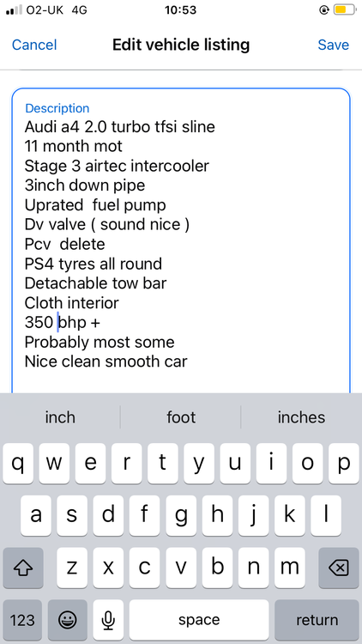The width and height of the screenshot is (362, 644).
Task: Tap the space bar key
Action: coord(199,620)
